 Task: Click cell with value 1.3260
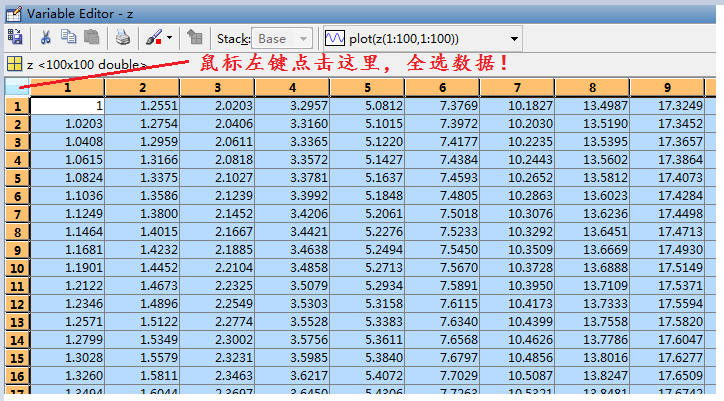[67, 376]
